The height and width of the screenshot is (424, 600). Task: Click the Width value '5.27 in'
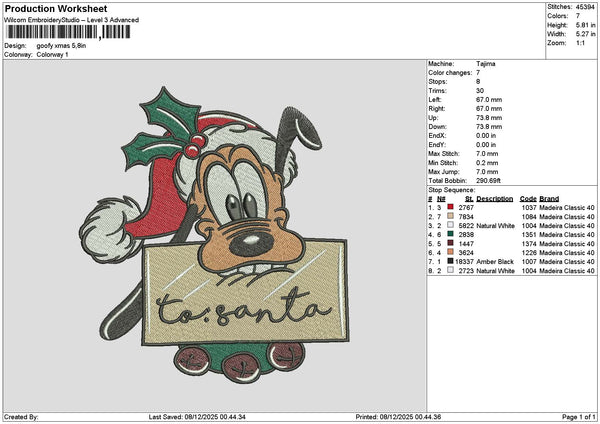click(x=586, y=34)
